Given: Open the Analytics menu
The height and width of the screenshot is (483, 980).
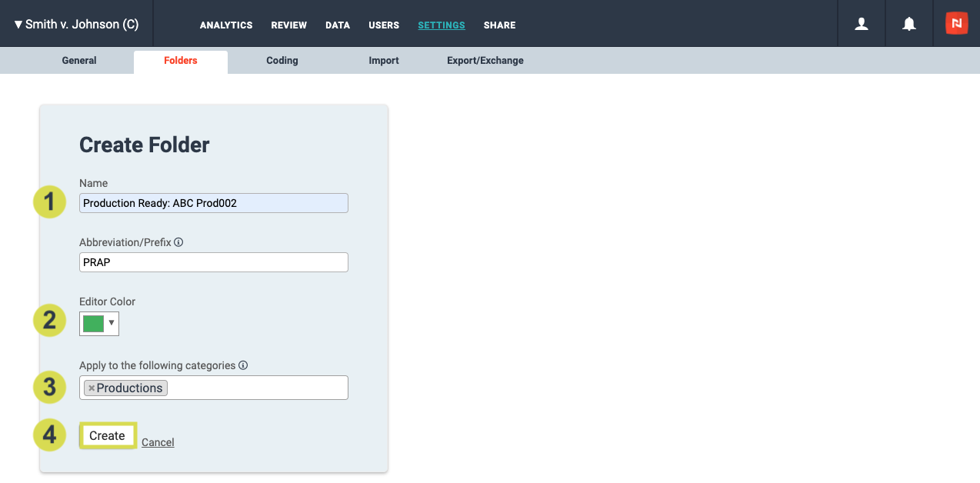Looking at the screenshot, I should [x=226, y=25].
